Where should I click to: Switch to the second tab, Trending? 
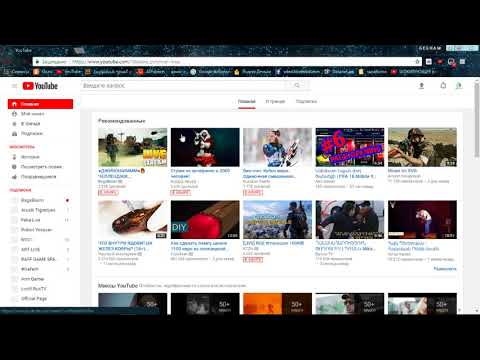[x=275, y=101]
